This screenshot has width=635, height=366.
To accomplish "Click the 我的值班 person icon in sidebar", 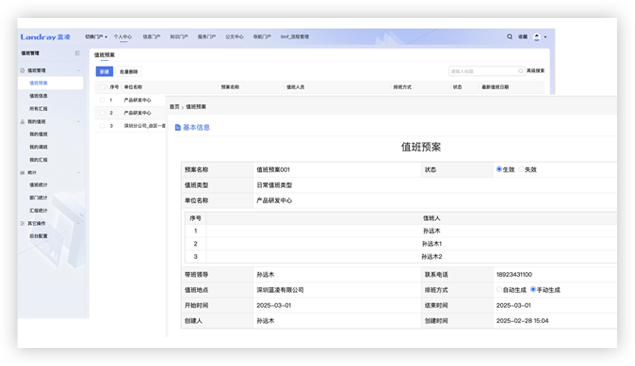I will tap(22, 121).
